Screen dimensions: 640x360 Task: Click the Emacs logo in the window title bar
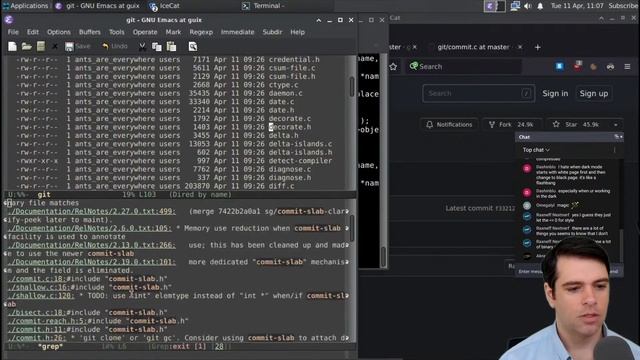(9, 20)
